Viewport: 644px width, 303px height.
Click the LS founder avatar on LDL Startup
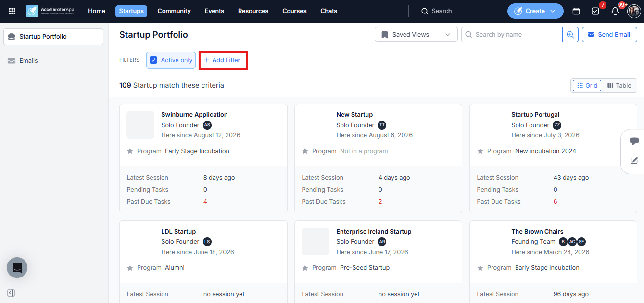(x=207, y=242)
